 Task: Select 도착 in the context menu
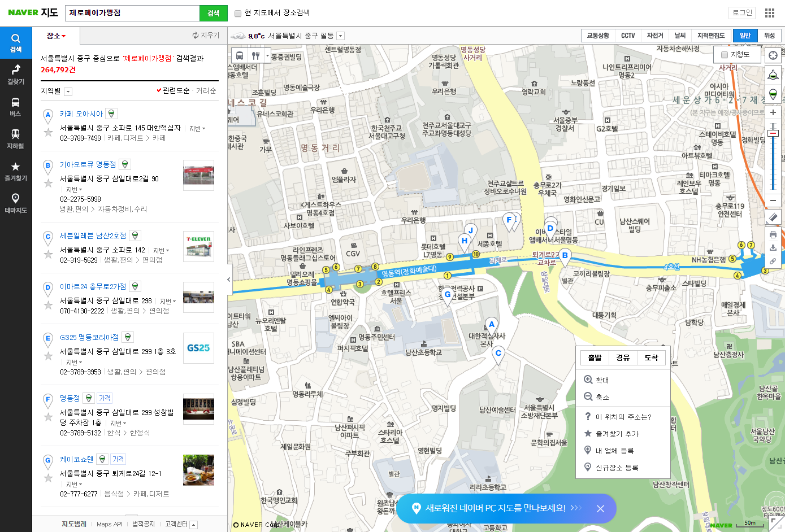coord(651,357)
